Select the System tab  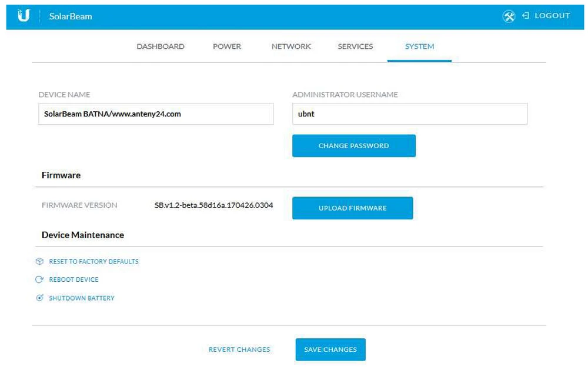[x=419, y=46]
